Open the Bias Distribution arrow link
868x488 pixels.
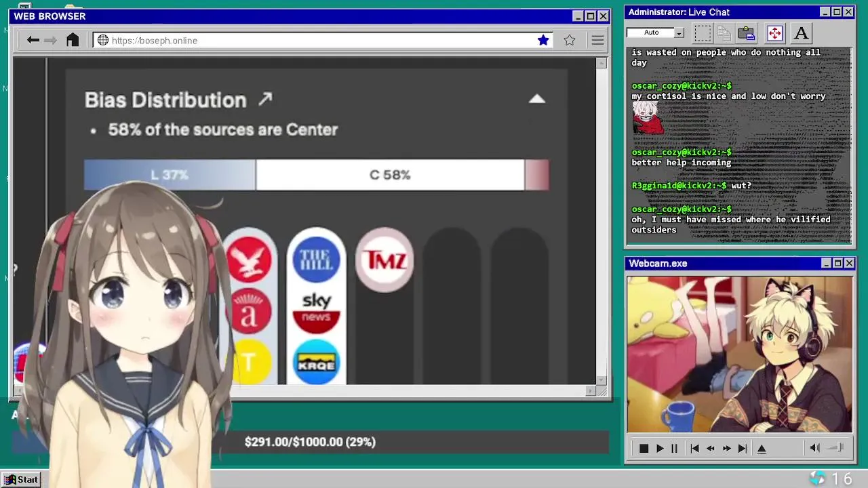265,100
